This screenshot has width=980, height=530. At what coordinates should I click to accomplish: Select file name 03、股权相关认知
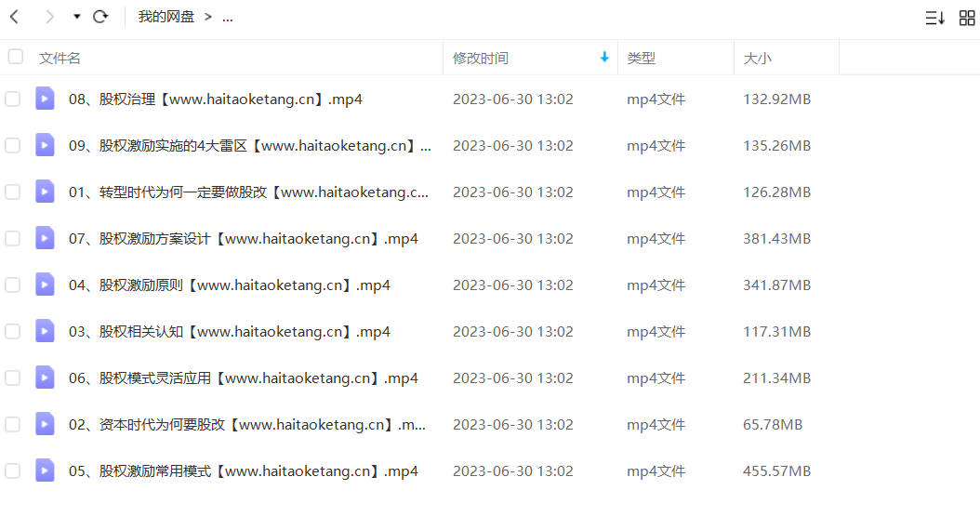[x=230, y=331]
